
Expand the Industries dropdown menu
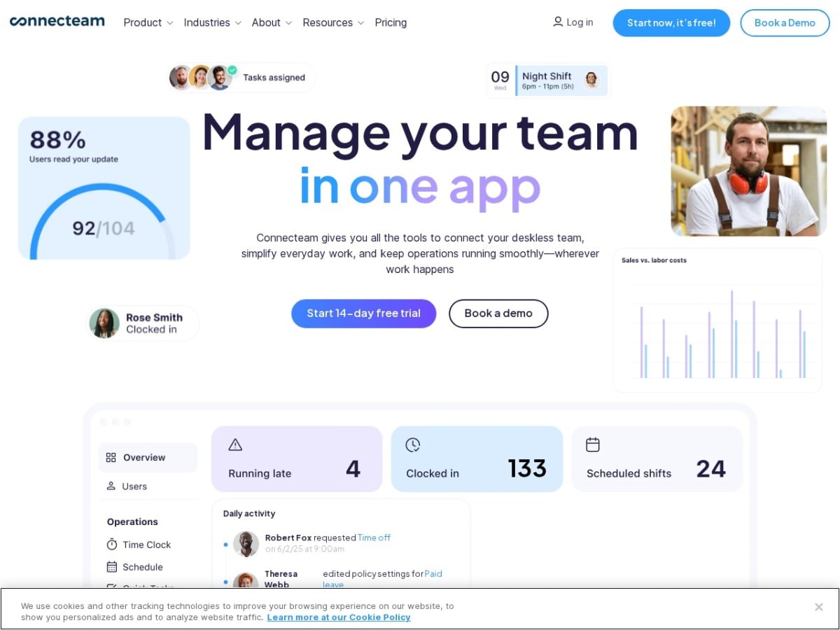coord(213,22)
